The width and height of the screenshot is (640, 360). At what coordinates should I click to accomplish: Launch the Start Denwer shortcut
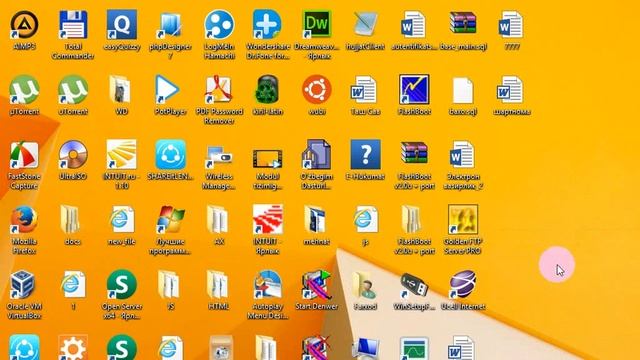[317, 285]
